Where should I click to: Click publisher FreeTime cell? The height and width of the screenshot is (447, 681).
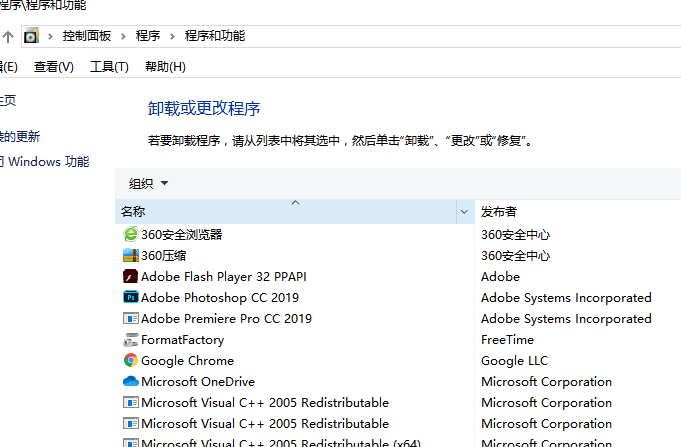pos(507,340)
